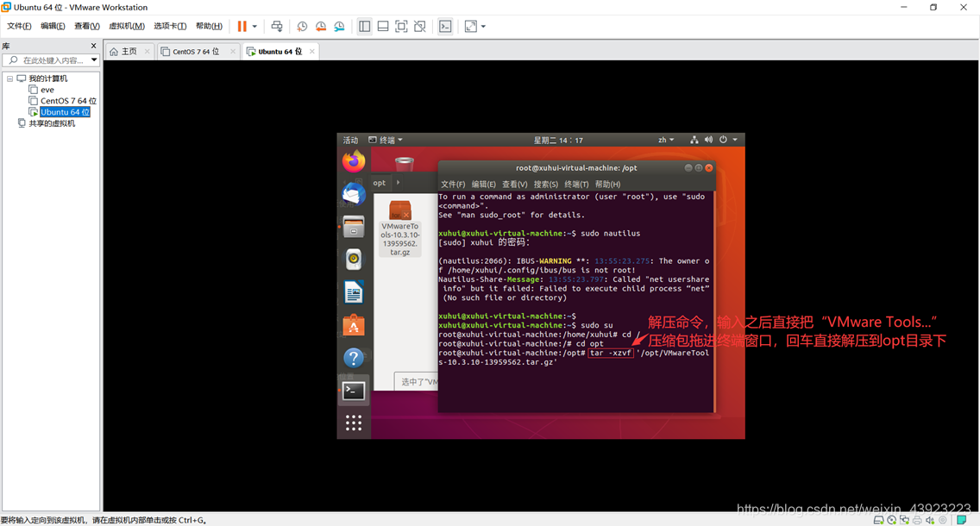This screenshot has height=526, width=980.
Task: Select the VMwareTools tar.gz file
Action: 400,229
